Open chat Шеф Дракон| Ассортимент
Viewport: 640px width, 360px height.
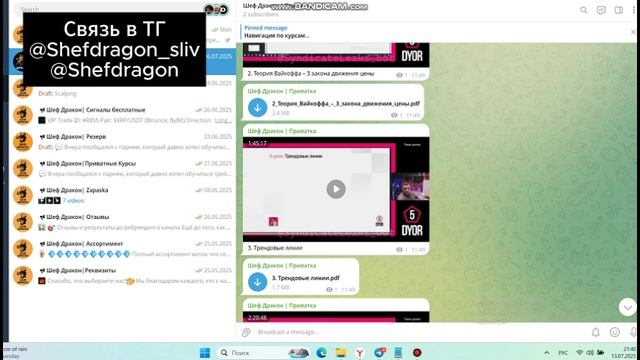point(122,249)
